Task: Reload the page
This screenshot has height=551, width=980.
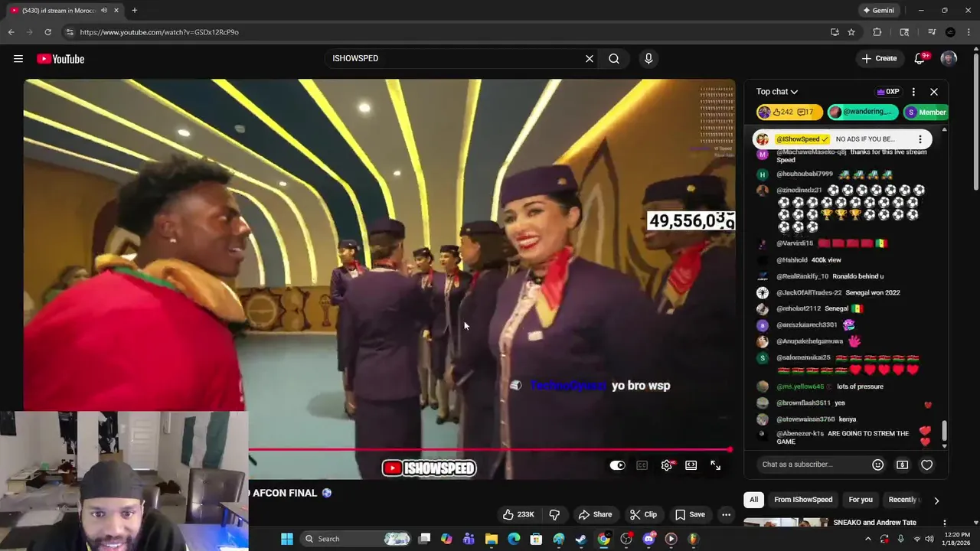Action: pos(47,32)
